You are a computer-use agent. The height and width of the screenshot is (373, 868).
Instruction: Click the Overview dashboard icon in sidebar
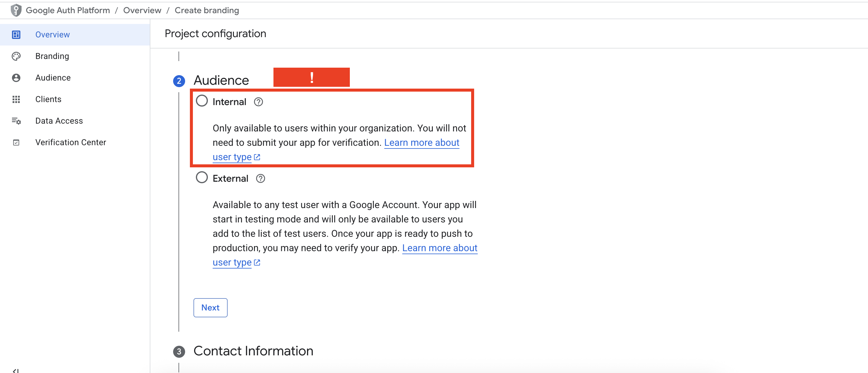(16, 35)
